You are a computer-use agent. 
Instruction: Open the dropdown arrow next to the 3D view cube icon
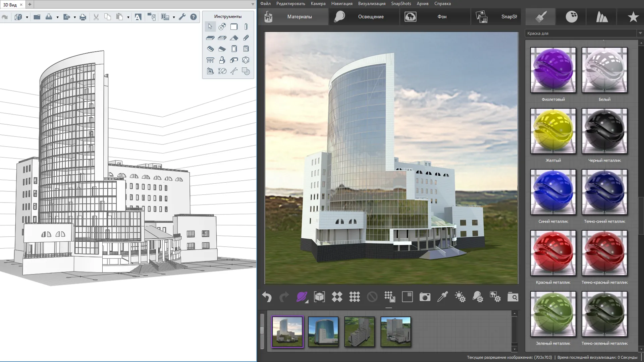27,17
